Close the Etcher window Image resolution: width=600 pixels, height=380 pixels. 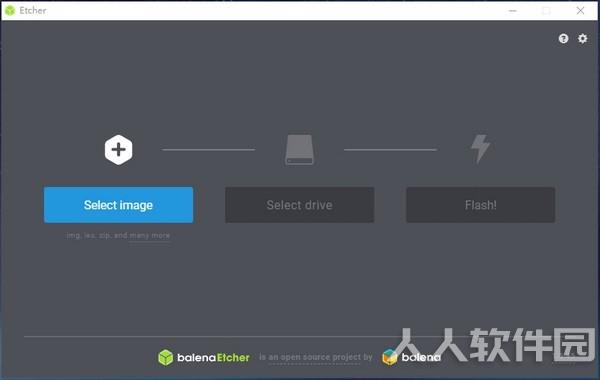pos(580,11)
